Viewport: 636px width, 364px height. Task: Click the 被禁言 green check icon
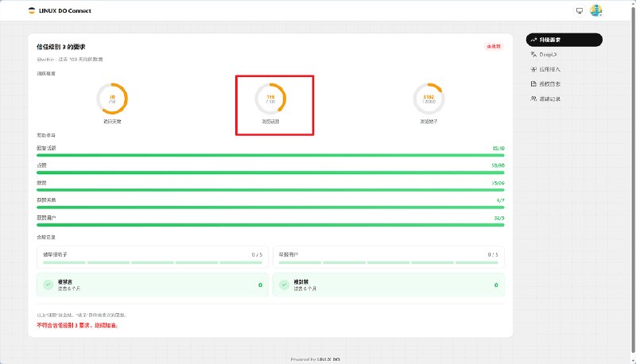(x=48, y=285)
